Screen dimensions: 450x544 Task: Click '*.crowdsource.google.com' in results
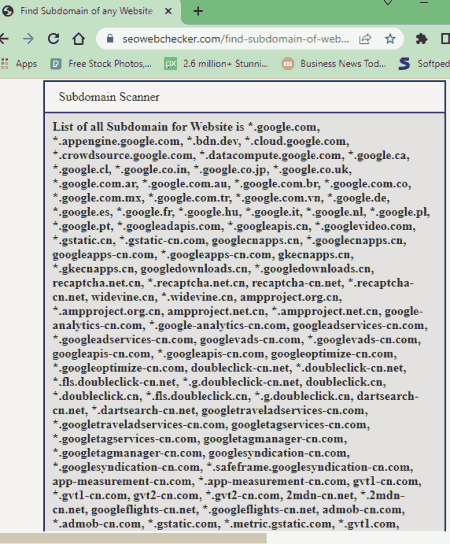coord(123,155)
